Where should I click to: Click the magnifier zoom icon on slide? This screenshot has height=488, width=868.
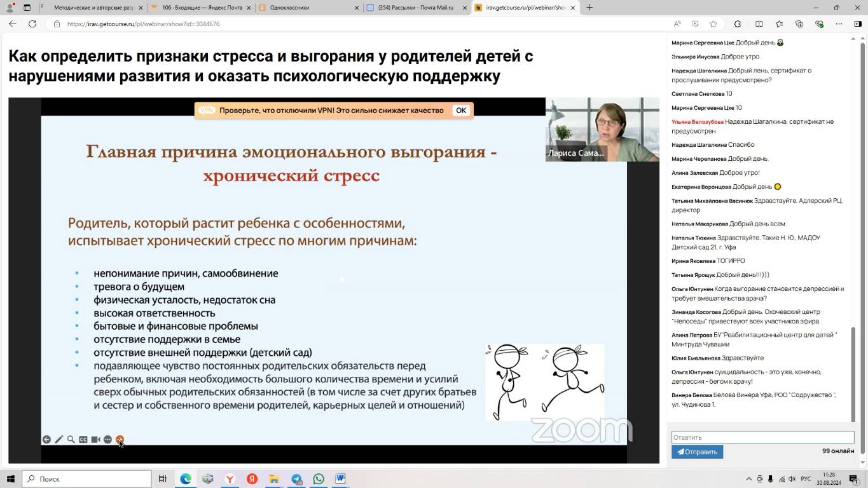tap(71, 440)
